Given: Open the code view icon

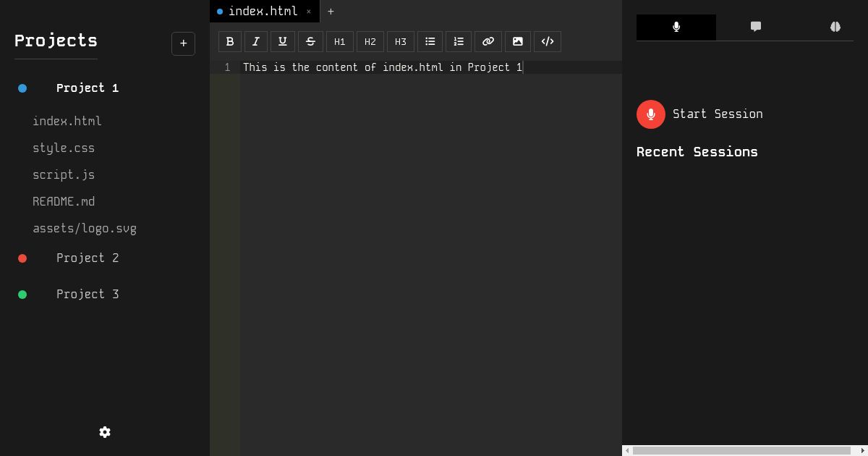Looking at the screenshot, I should coord(547,41).
